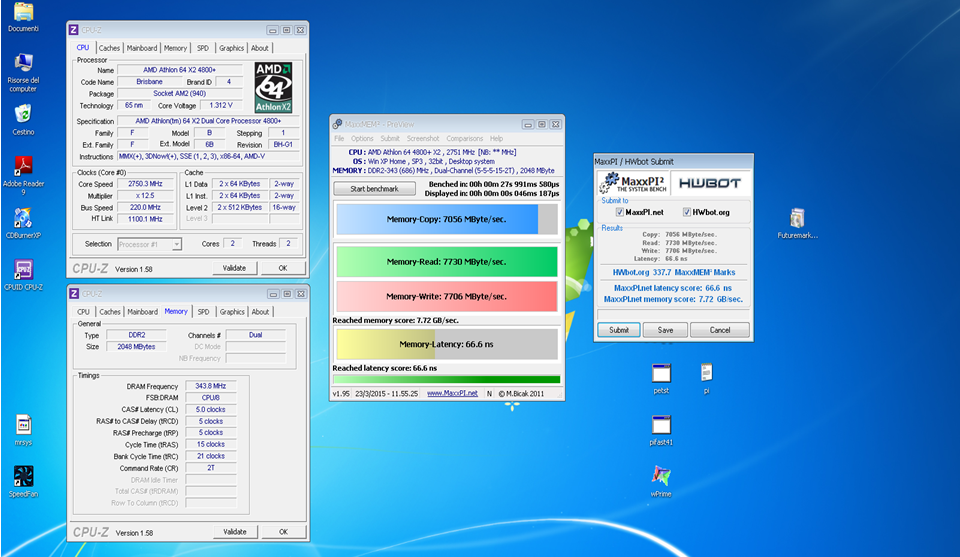This screenshot has width=960, height=557.
Task: Open Risorse del computer desktop icon
Action: pyautogui.click(x=23, y=72)
